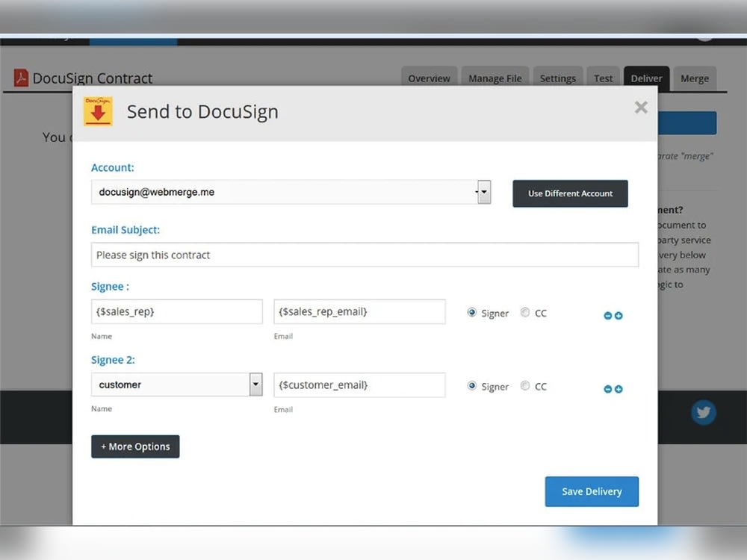The width and height of the screenshot is (747, 560).
Task: Click the DocuSign download icon in dialog header
Action: pyautogui.click(x=98, y=110)
